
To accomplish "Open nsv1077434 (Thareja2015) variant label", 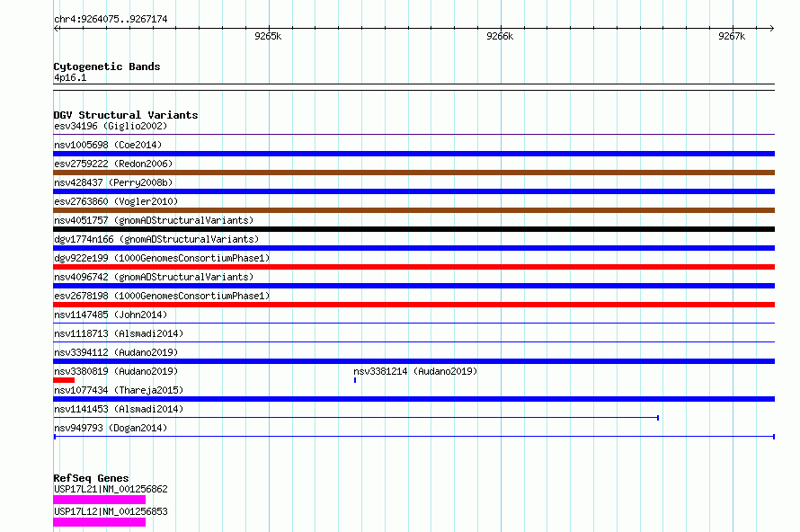I will coord(119,390).
